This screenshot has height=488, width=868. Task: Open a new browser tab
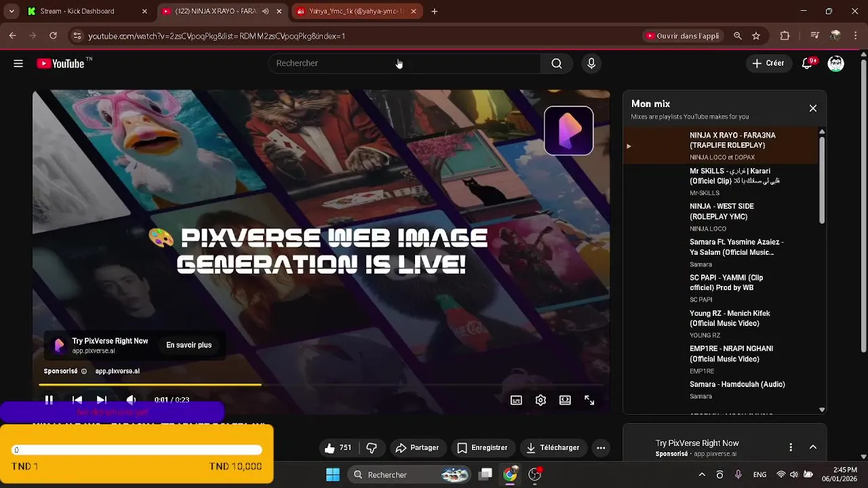pos(435,11)
